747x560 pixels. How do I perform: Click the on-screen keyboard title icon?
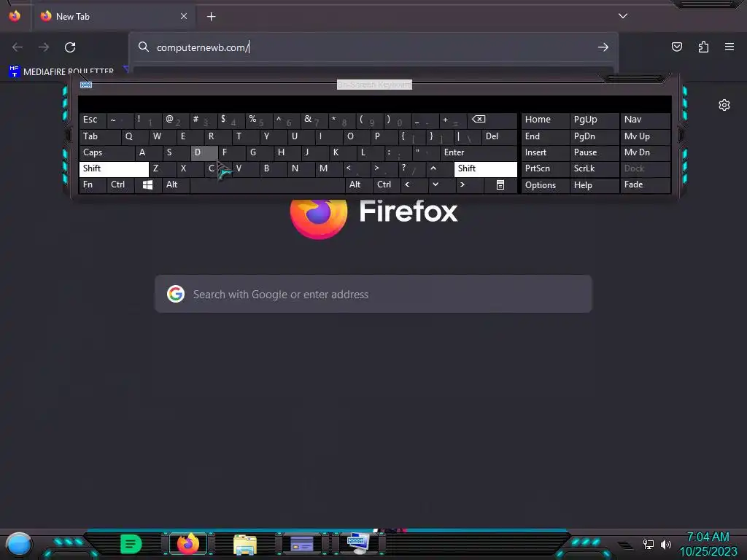(x=86, y=85)
